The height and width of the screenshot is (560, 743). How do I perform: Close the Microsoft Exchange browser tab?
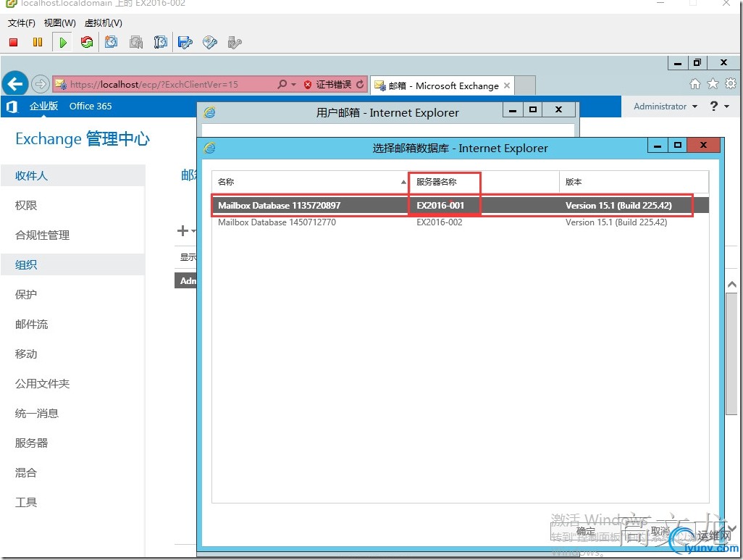pos(506,85)
